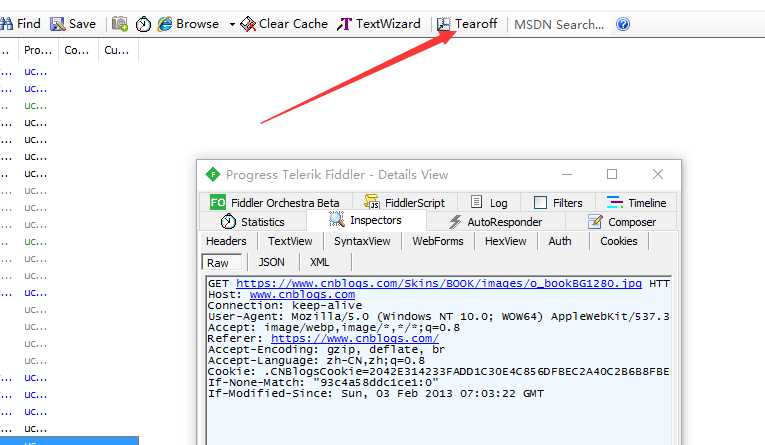Open the SyntaxView inspector tab
This screenshot has width=765, height=445.
pyautogui.click(x=362, y=241)
